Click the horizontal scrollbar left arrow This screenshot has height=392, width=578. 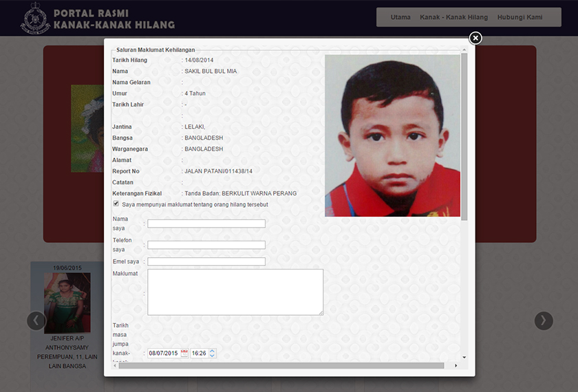click(x=115, y=365)
